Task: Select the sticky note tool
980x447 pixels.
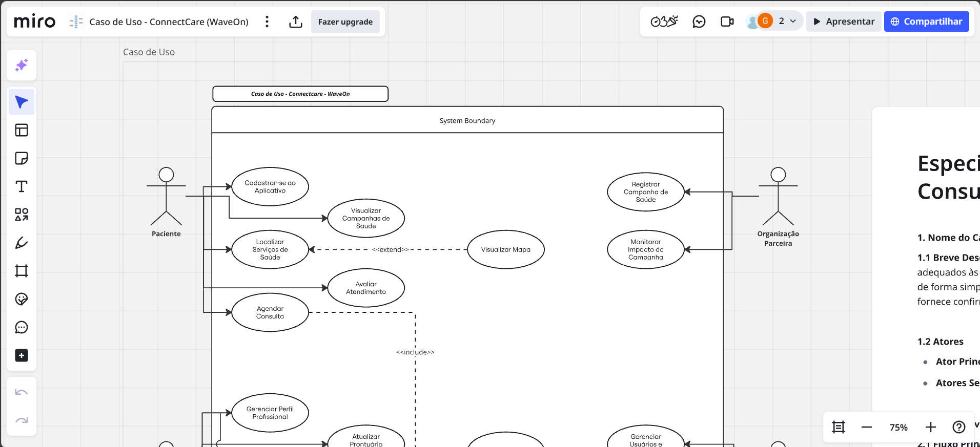Action: click(x=22, y=158)
